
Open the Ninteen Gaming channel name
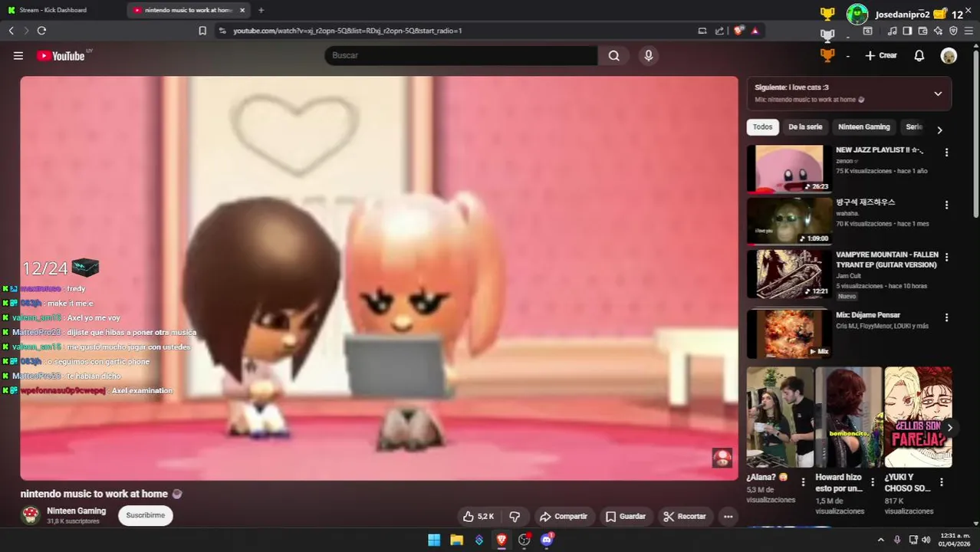click(77, 511)
